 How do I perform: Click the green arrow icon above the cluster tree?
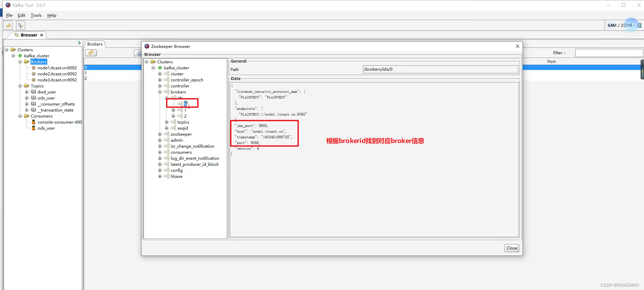pyautogui.click(x=79, y=43)
